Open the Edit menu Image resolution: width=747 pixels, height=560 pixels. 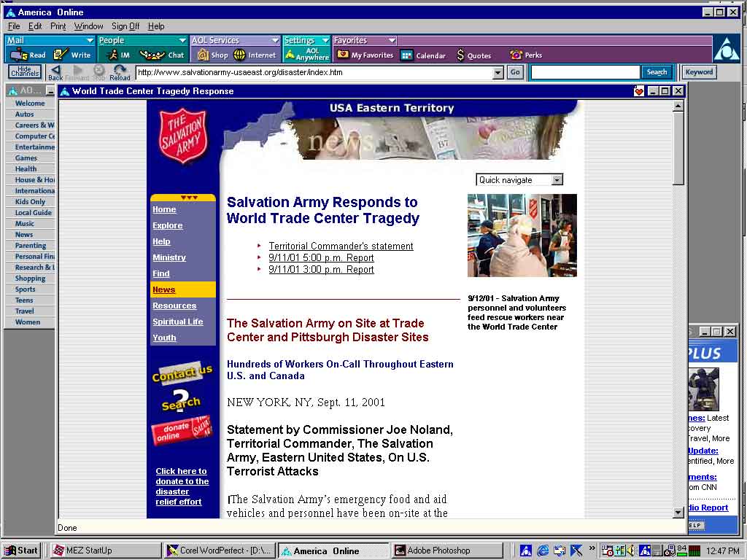tap(35, 26)
